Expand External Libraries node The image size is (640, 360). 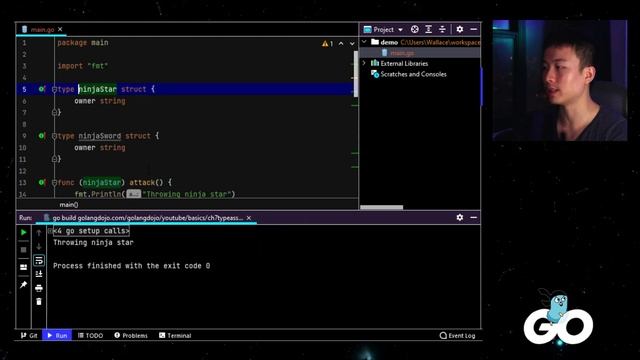pyautogui.click(x=364, y=63)
